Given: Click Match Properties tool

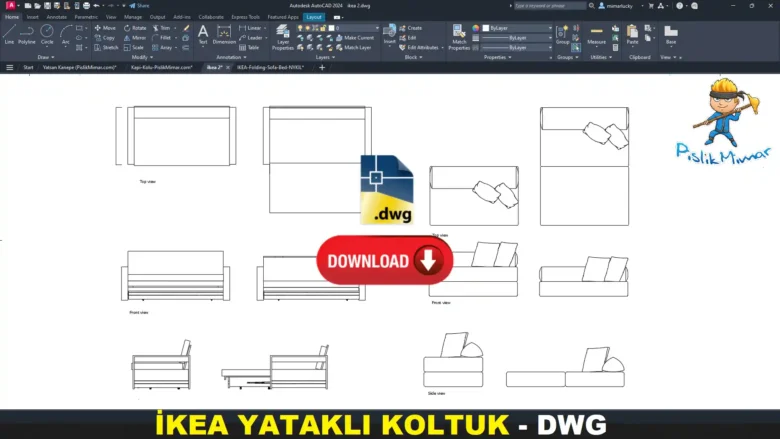Looking at the screenshot, I should [459, 37].
